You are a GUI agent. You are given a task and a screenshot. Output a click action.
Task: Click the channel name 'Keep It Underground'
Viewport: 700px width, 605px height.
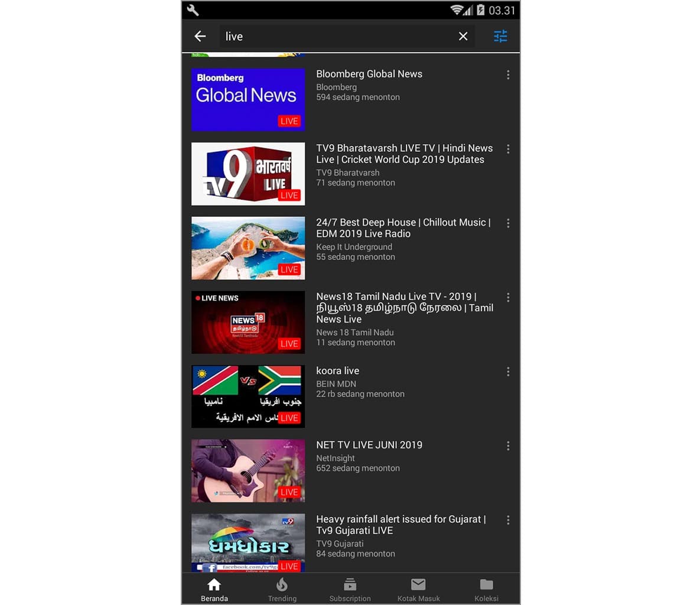click(354, 247)
